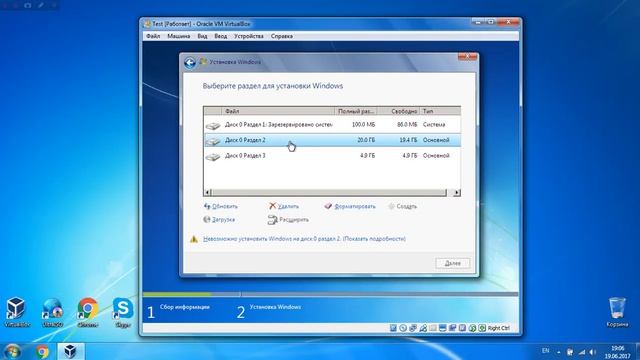This screenshot has width=640, height=360.
Task: Click the Расширить link
Action: 294,220
